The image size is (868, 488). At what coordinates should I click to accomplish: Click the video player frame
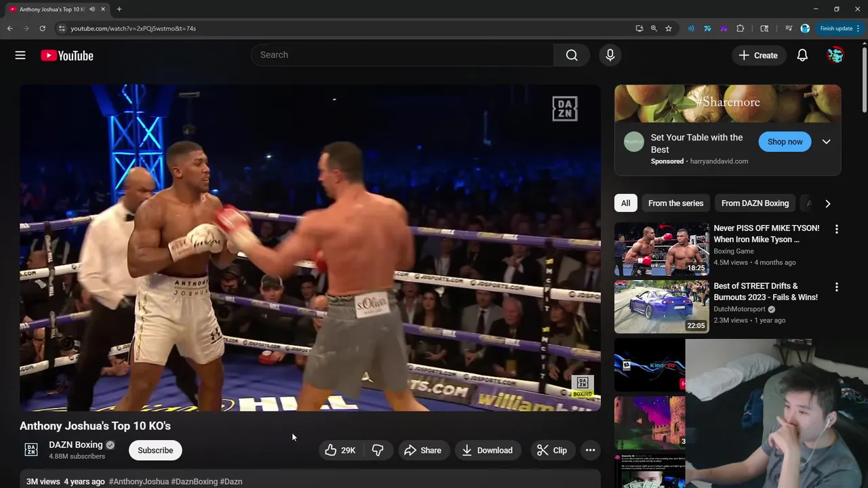310,247
